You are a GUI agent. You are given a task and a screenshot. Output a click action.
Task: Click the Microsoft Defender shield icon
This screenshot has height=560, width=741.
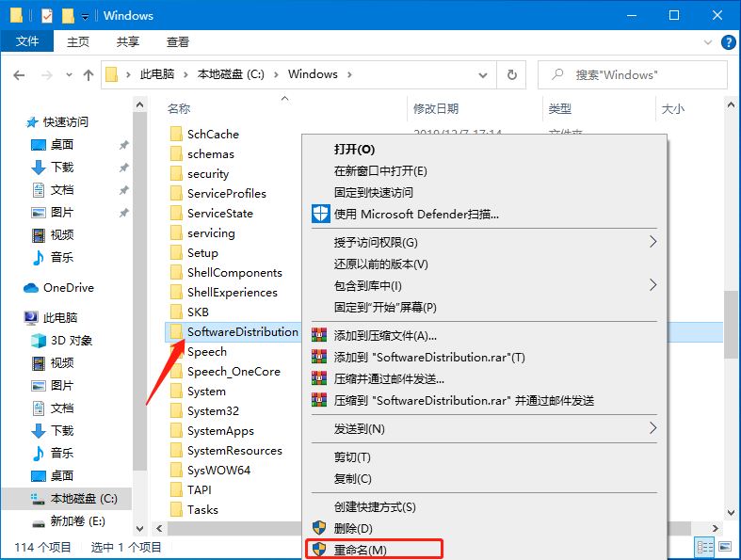click(320, 214)
